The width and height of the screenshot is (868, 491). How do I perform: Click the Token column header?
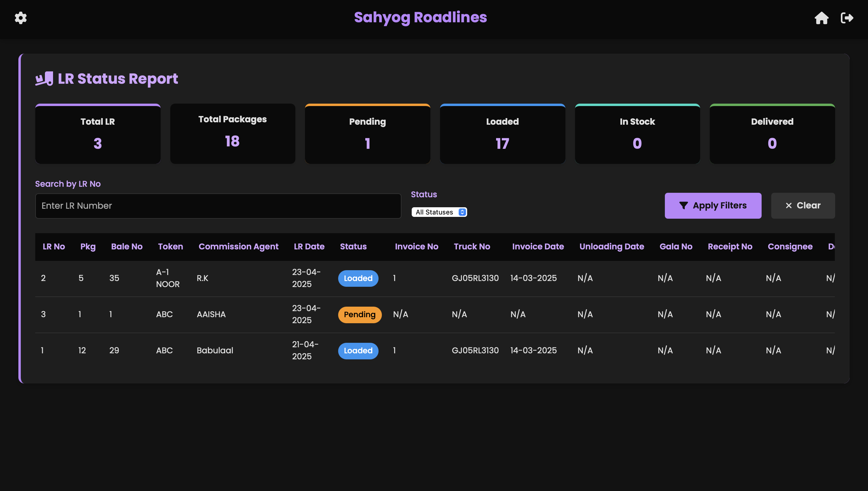pos(170,246)
